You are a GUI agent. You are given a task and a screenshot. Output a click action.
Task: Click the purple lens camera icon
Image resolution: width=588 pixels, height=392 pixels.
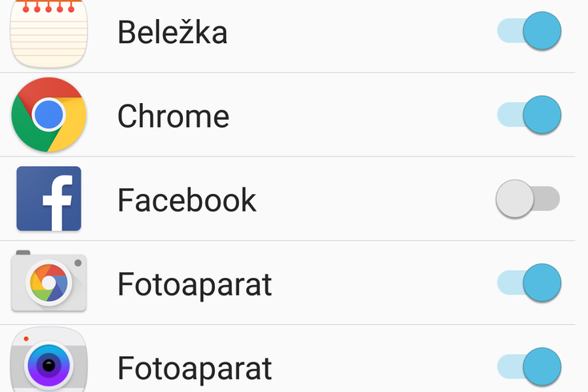click(x=49, y=362)
